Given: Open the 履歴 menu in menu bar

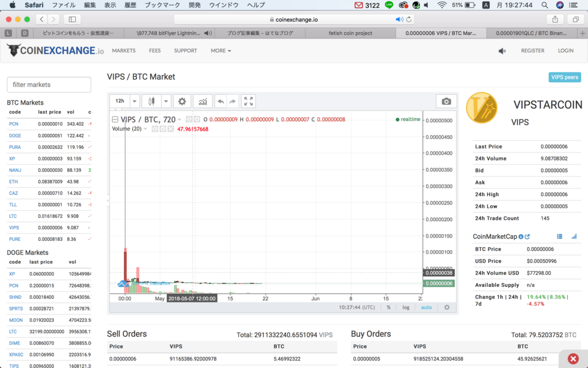Looking at the screenshot, I should [x=130, y=5].
